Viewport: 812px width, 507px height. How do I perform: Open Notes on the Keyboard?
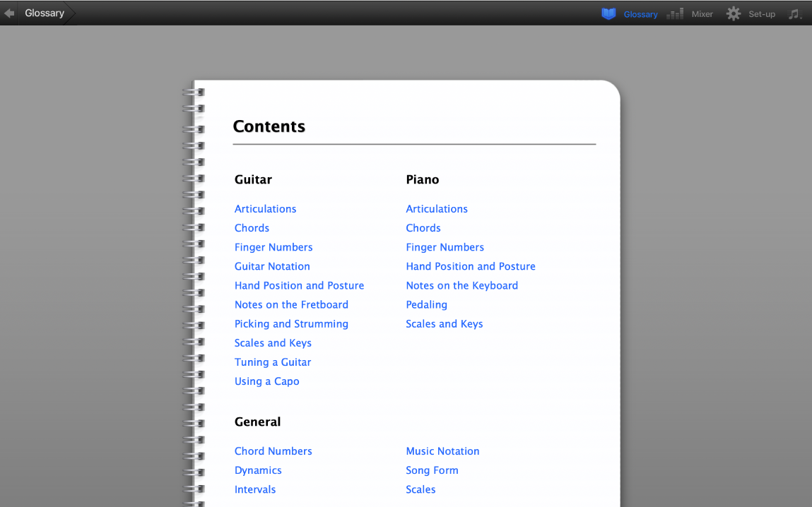[461, 285]
